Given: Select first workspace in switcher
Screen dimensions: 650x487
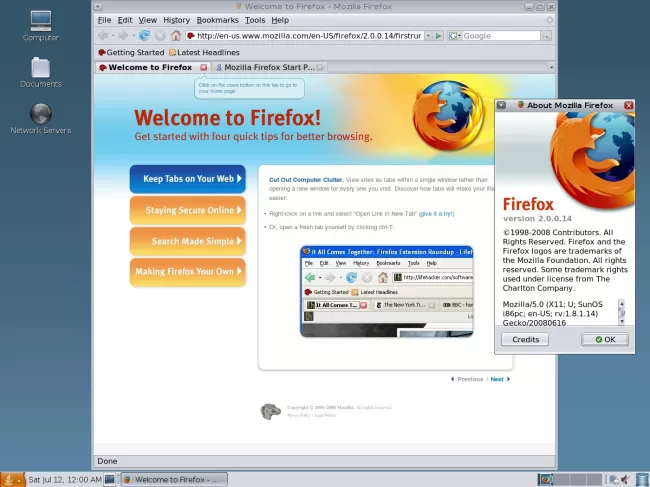Looking at the screenshot, I should coord(546,480).
